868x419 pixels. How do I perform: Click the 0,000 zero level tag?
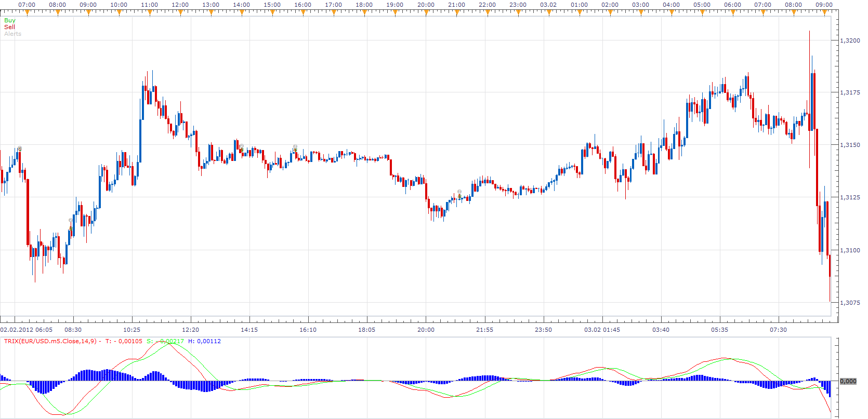(x=848, y=381)
